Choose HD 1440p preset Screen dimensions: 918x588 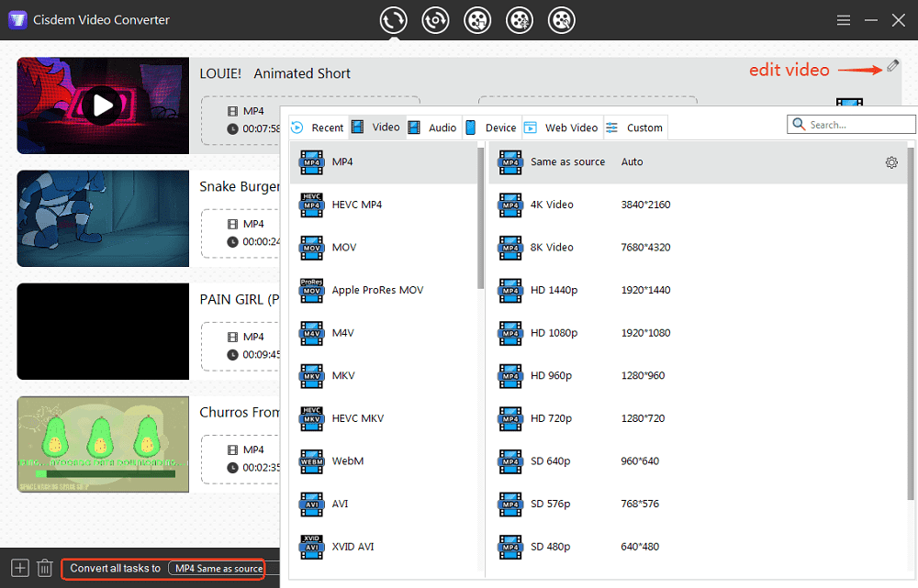(698, 290)
